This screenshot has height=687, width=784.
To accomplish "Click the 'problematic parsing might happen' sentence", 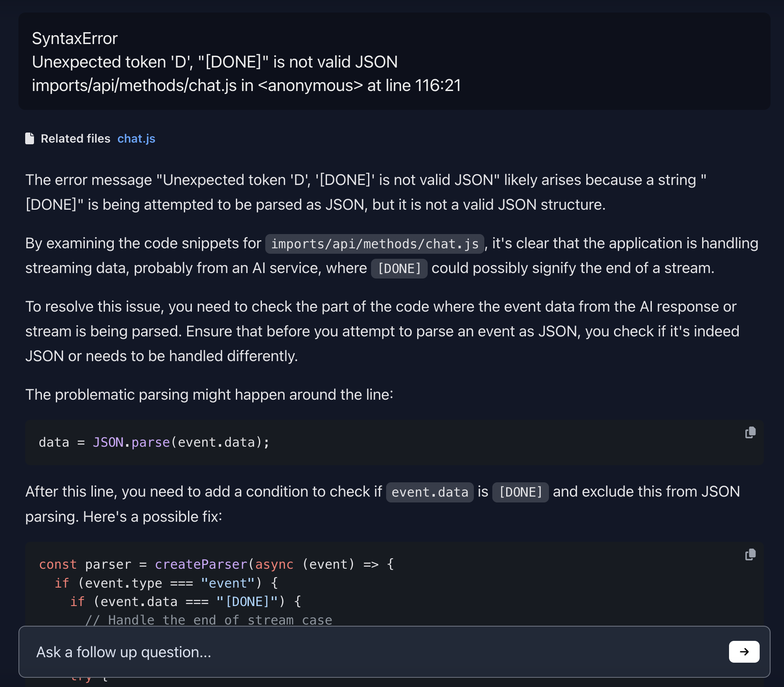I will pyautogui.click(x=209, y=395).
